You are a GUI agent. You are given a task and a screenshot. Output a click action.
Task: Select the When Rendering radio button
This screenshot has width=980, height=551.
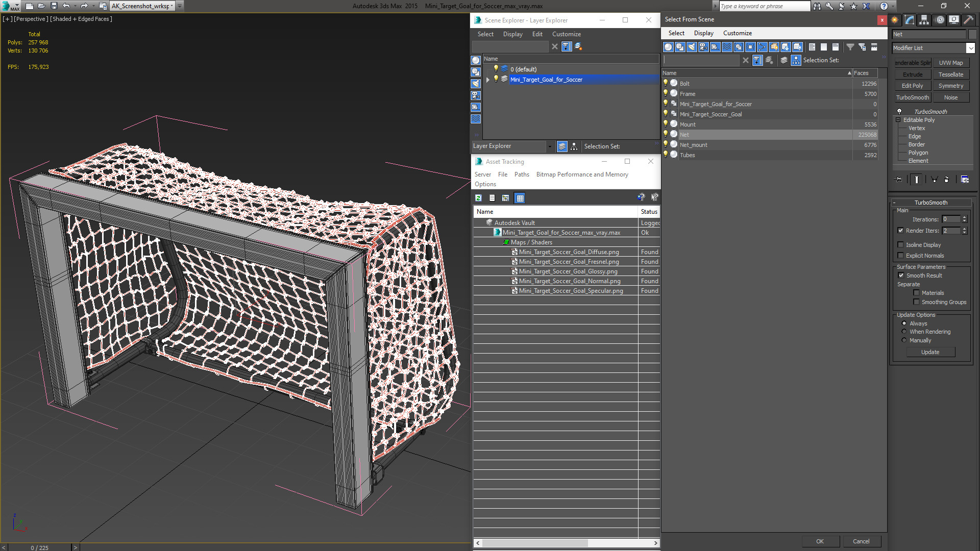[x=904, y=332]
